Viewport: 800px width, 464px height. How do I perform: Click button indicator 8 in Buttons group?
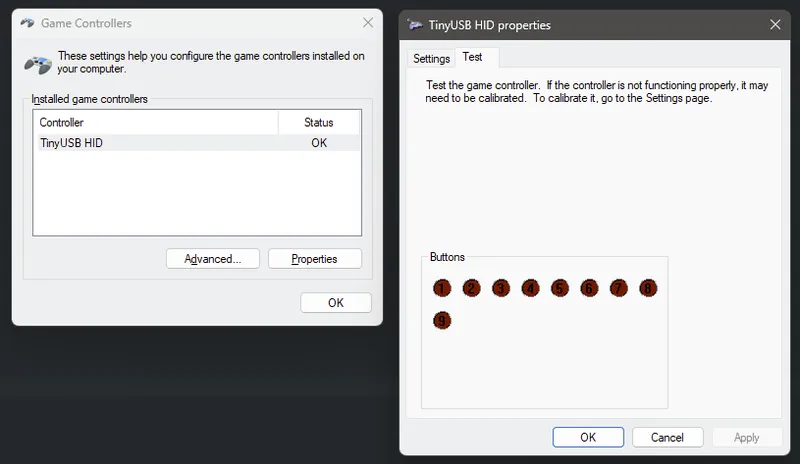click(x=648, y=288)
